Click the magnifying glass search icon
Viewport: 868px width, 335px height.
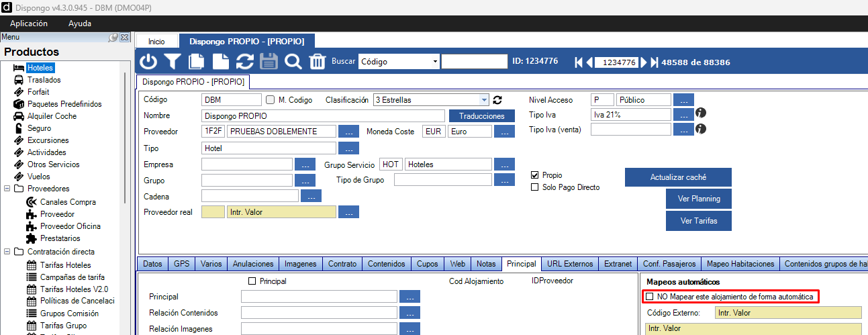pyautogui.click(x=293, y=62)
